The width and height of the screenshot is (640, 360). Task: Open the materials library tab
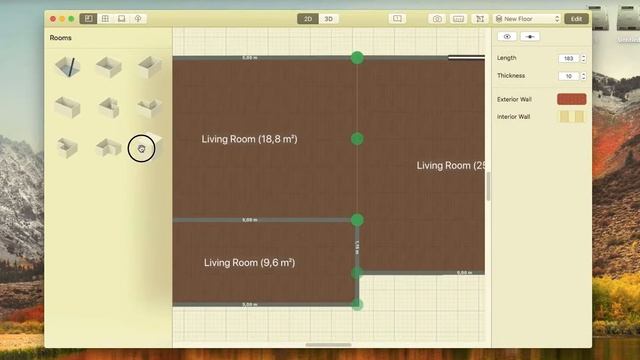coord(122,19)
